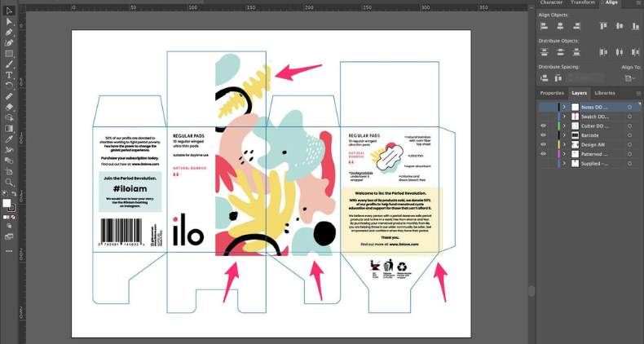
Task: Select the Artboard tool
Action: tap(9, 171)
